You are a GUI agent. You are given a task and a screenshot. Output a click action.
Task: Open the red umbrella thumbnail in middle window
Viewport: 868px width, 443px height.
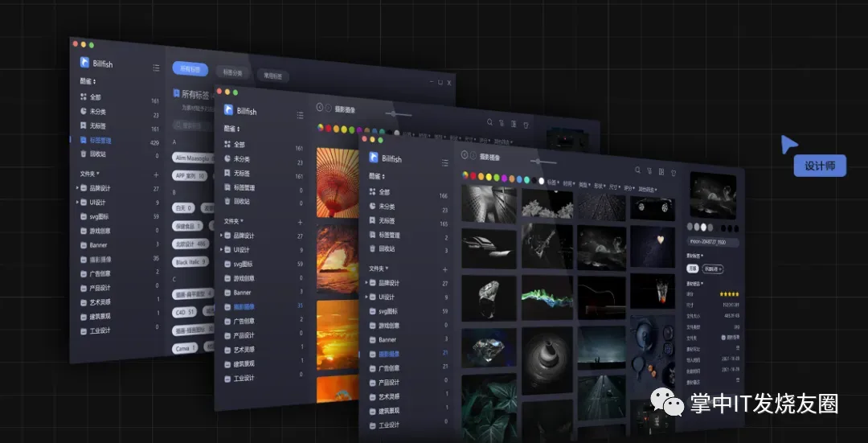click(338, 183)
